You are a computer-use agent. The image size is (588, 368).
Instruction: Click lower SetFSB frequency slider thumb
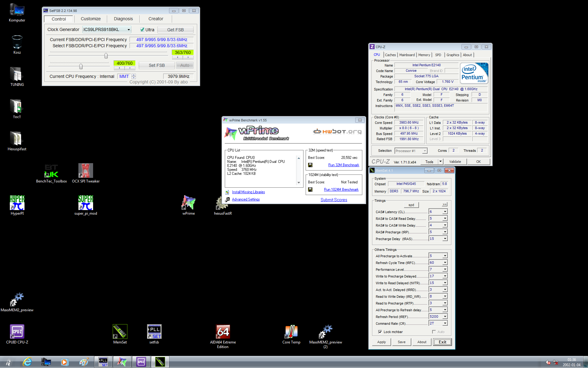tap(81, 66)
